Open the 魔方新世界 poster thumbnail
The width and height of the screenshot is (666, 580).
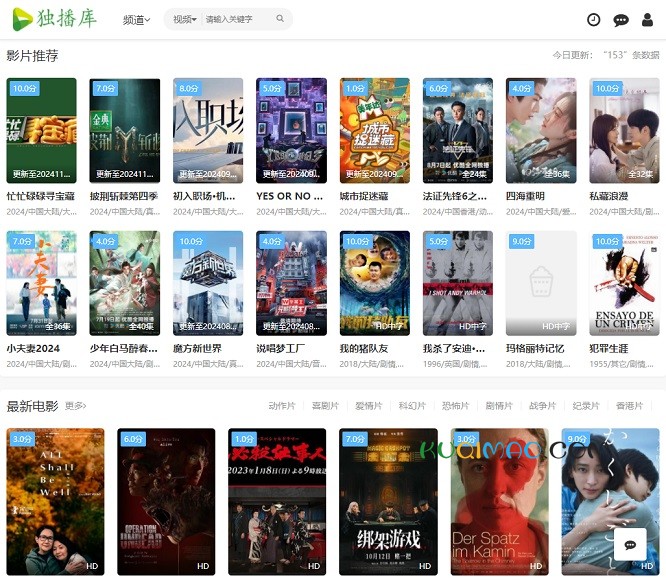(208, 283)
